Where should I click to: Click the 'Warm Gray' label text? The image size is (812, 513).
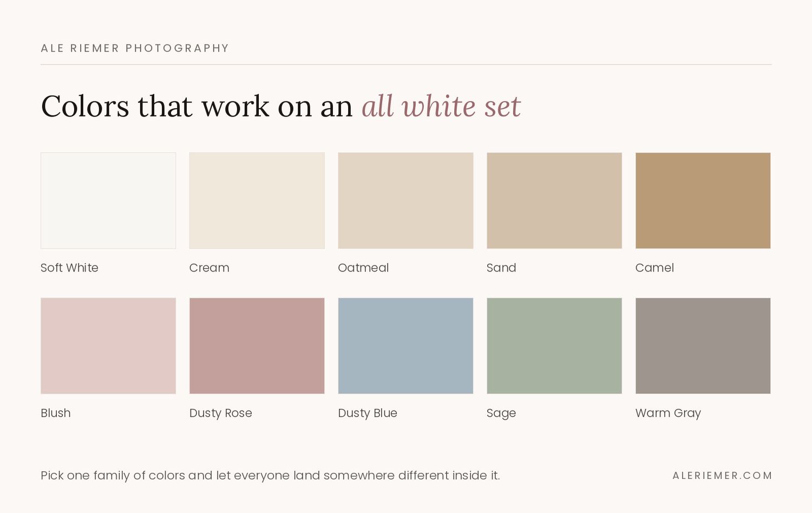click(668, 413)
